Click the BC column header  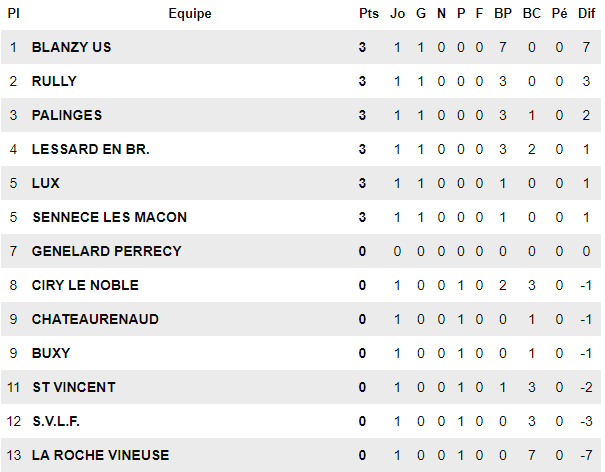tap(531, 14)
